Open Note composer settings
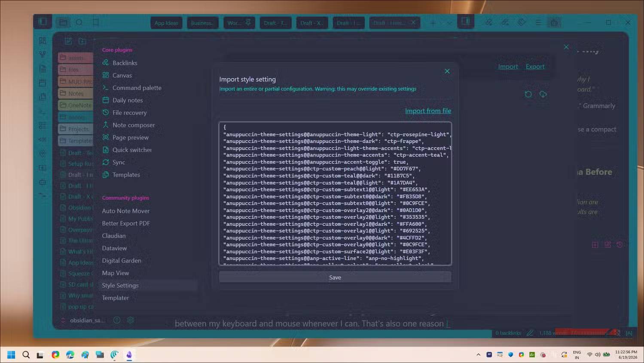Viewport: 644px width, 363px height. (134, 125)
